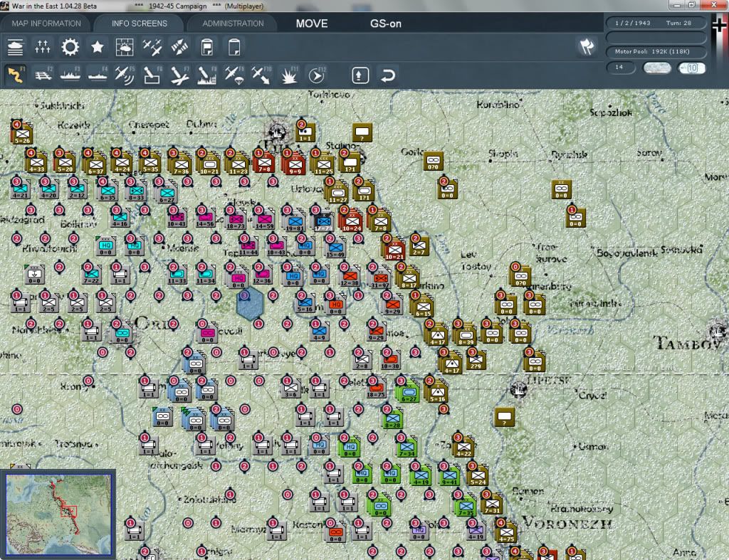The image size is (729, 560).
Task: Select the Soviet unit labeled 6=15
Action: (423, 307)
